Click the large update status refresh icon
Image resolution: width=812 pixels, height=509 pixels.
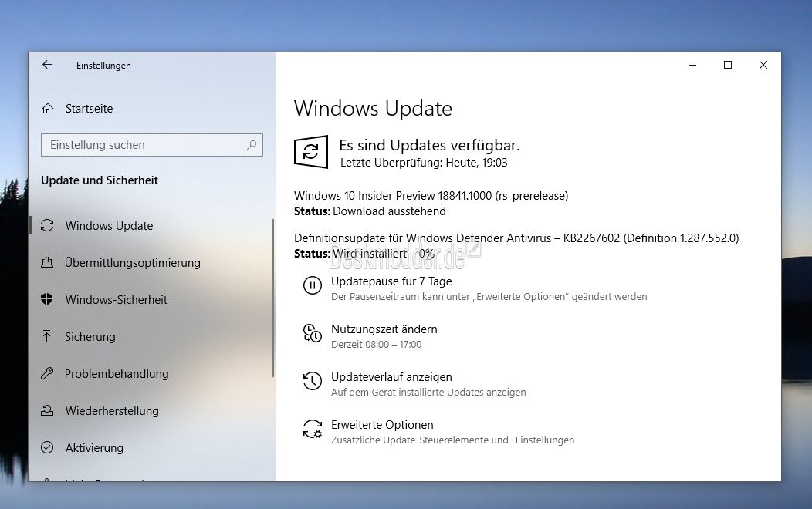[x=311, y=152]
